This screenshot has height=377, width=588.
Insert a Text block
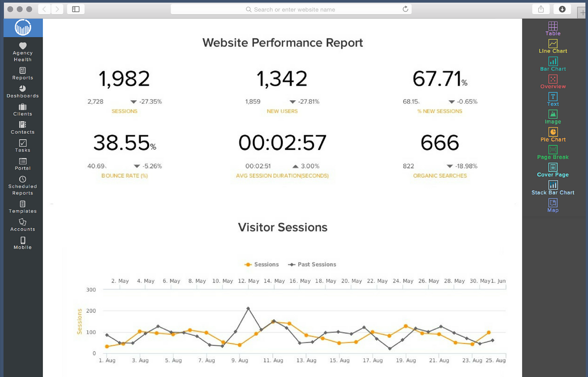(553, 99)
